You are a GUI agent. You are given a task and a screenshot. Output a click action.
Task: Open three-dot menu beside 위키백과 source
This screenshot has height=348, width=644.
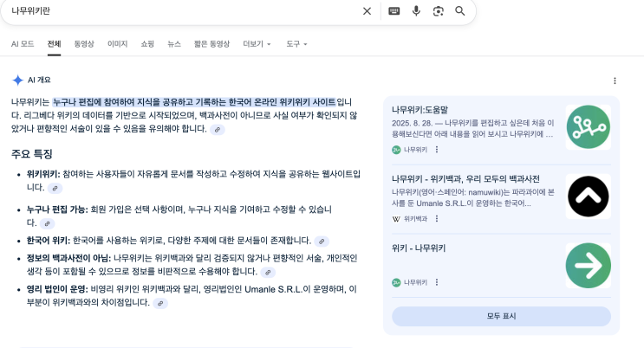click(437, 219)
